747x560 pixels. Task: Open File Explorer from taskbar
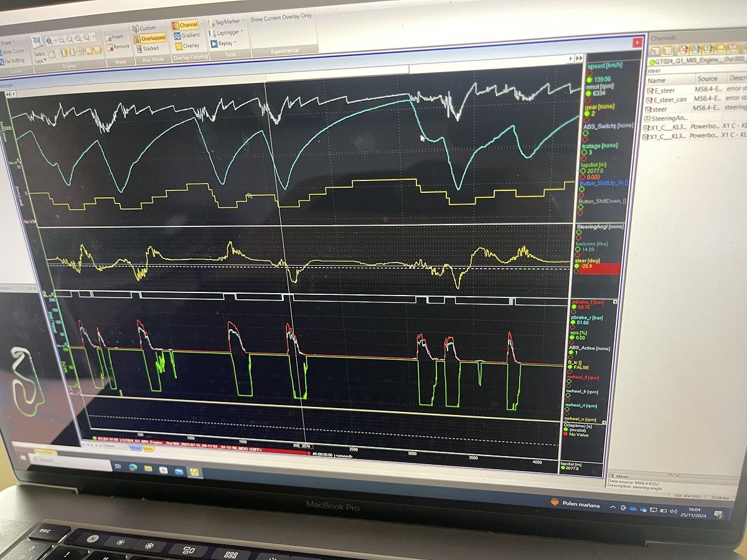pos(148,467)
